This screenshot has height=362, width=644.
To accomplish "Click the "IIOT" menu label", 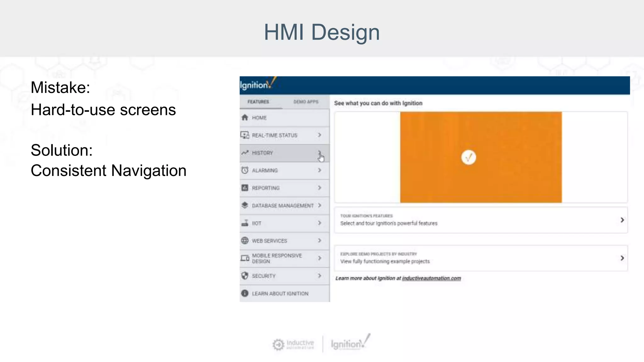I will 257,223.
